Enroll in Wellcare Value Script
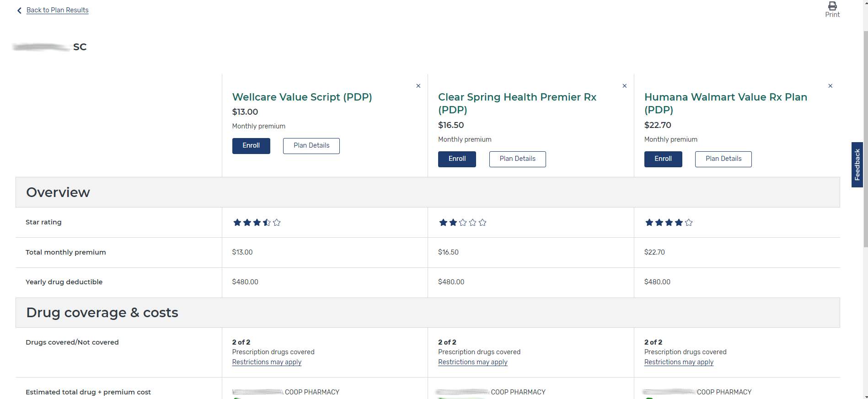 pos(251,145)
